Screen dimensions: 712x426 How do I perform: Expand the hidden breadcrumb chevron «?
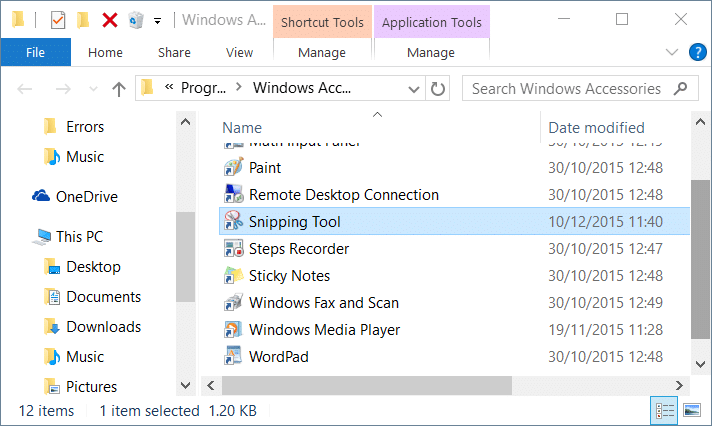pyautogui.click(x=169, y=87)
